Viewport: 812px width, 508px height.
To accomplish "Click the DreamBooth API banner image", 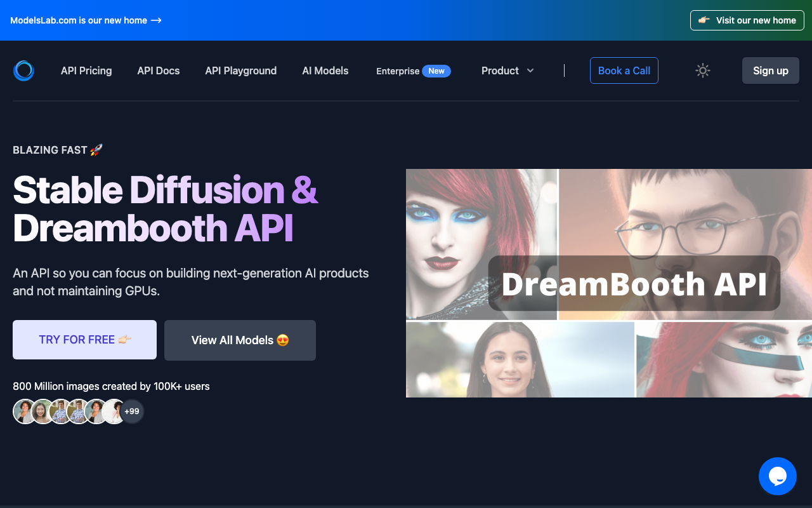I will tap(609, 283).
